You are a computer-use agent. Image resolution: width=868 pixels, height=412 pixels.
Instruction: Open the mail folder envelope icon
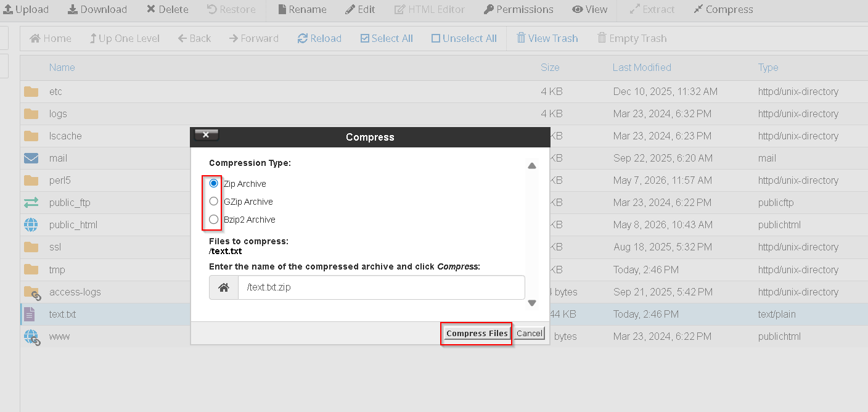[x=31, y=158]
